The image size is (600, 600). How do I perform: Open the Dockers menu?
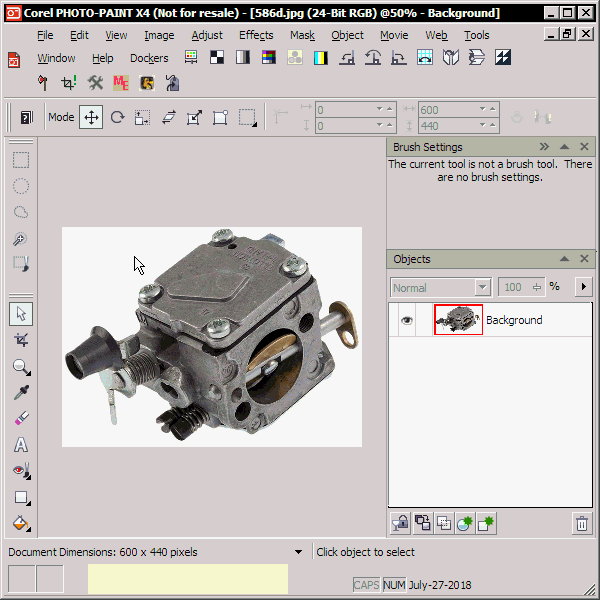coord(149,58)
